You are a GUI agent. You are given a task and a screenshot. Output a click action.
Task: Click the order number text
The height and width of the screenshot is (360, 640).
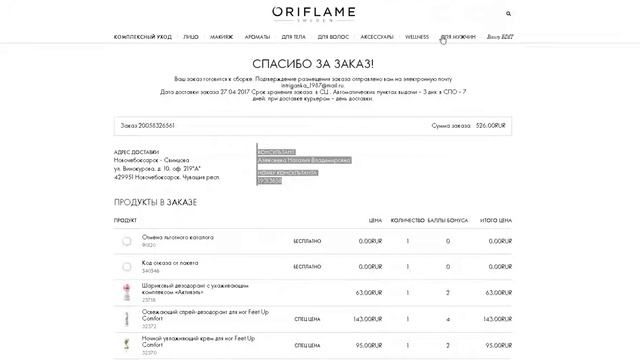(148, 126)
